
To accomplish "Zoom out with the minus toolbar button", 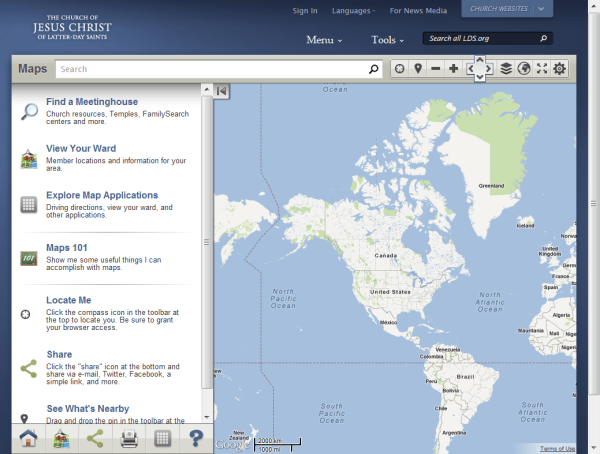I will [435, 69].
